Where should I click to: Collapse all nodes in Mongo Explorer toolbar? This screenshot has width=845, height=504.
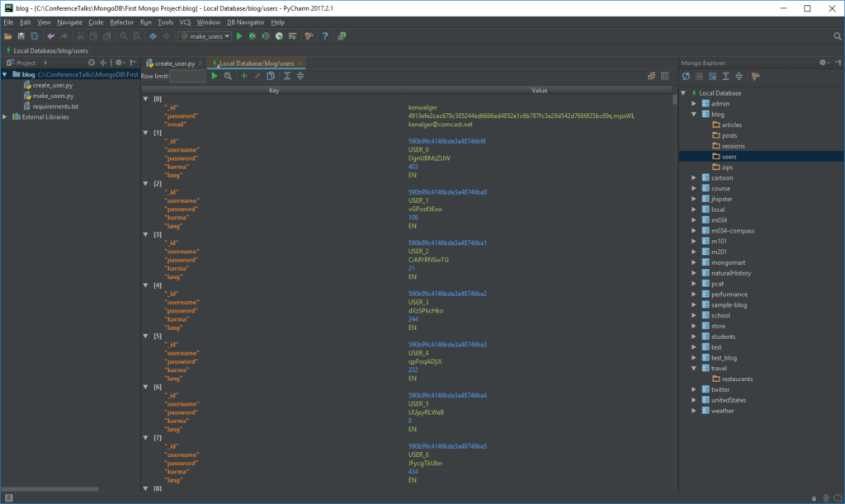point(739,77)
